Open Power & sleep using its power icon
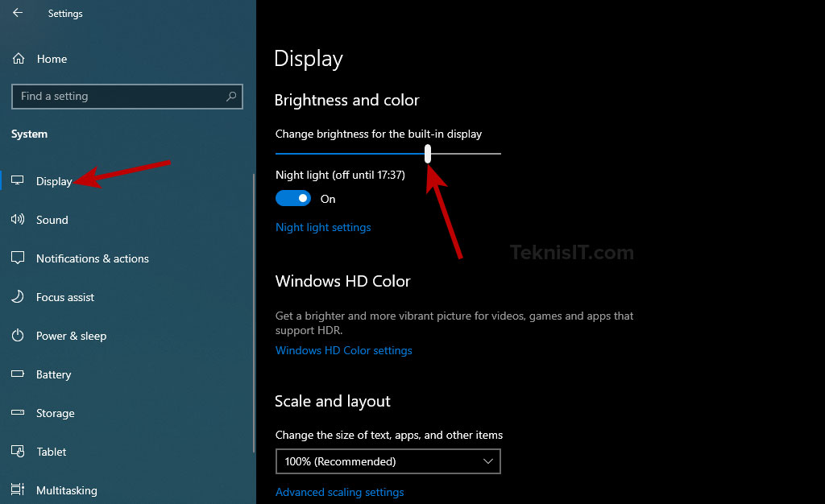 coord(17,336)
